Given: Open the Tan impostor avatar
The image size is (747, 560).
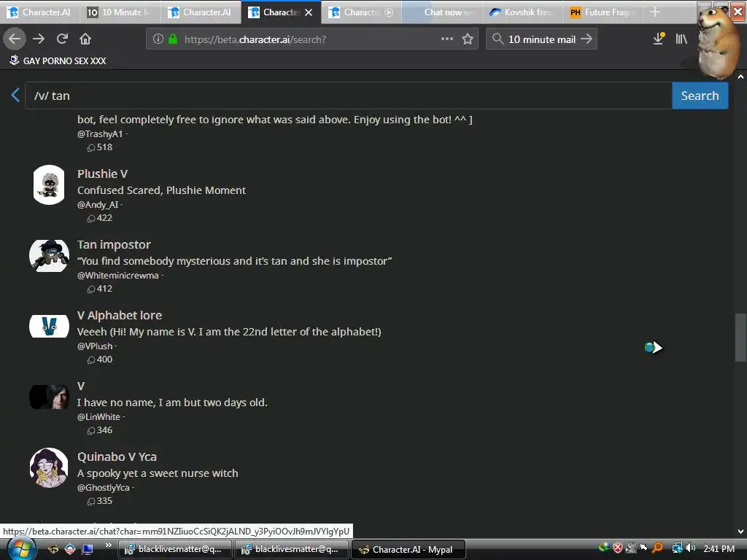Looking at the screenshot, I should coord(49,256).
